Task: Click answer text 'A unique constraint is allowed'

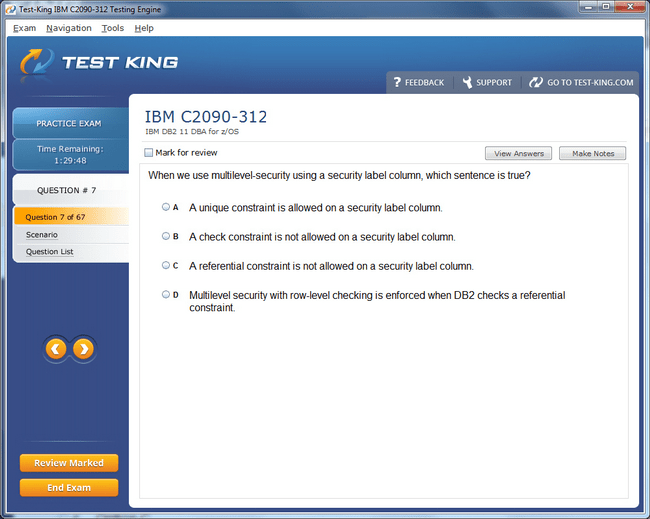Action: tap(315, 208)
